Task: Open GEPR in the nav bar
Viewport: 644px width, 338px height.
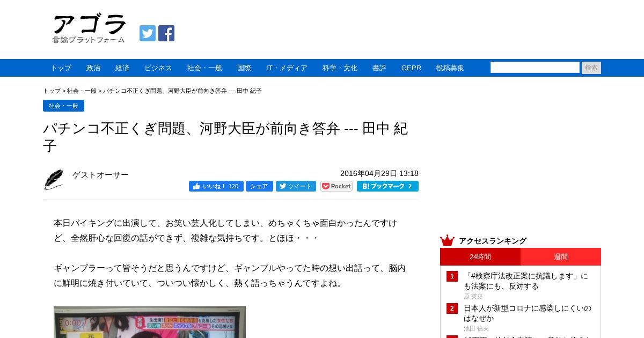Action: 411,68
